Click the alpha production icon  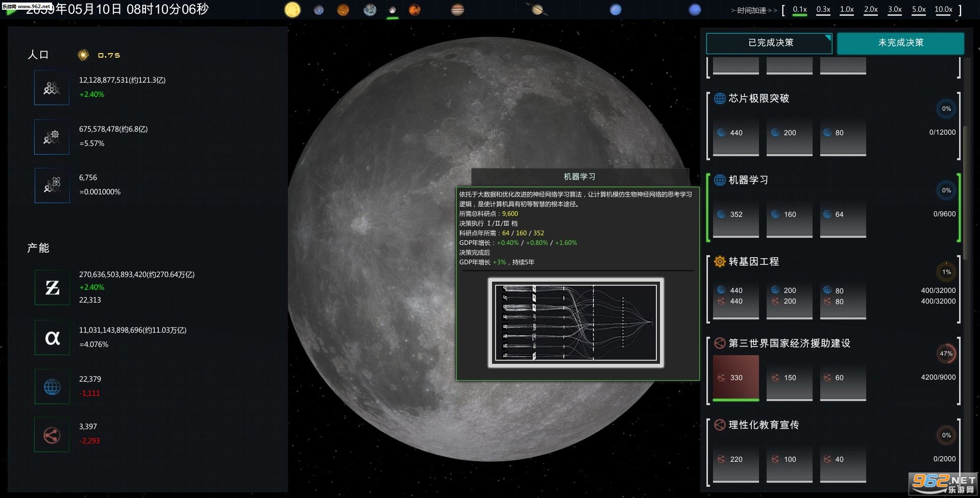pos(52,337)
